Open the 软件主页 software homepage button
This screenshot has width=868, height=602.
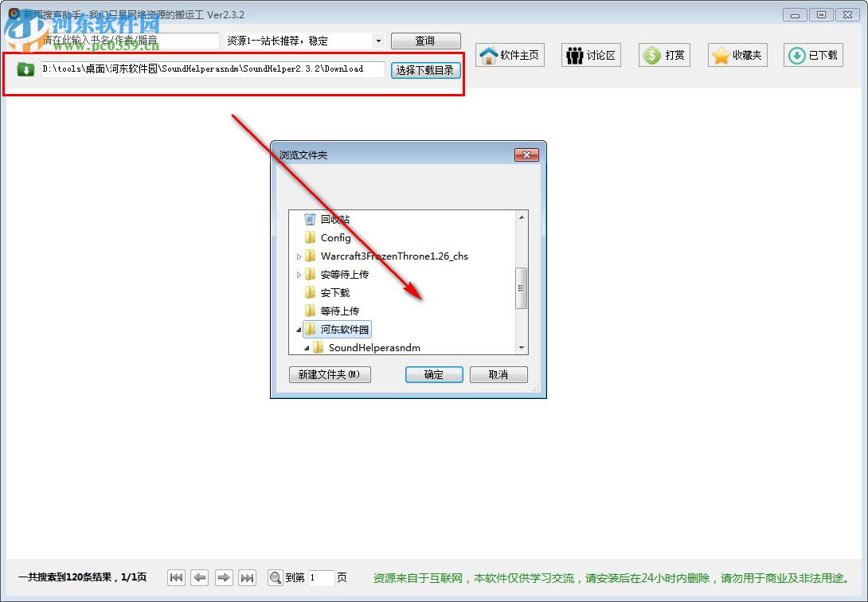point(510,55)
